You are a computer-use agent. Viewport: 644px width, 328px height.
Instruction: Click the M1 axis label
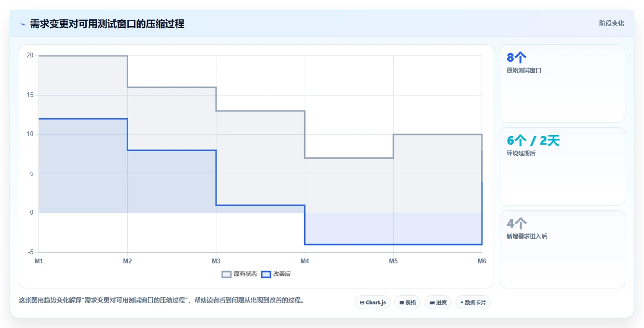[39, 261]
